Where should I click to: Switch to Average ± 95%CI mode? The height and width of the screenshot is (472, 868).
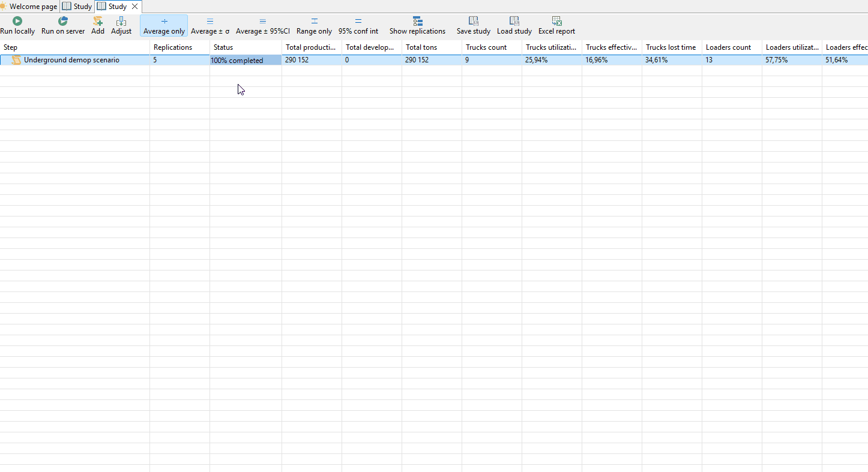click(x=262, y=26)
